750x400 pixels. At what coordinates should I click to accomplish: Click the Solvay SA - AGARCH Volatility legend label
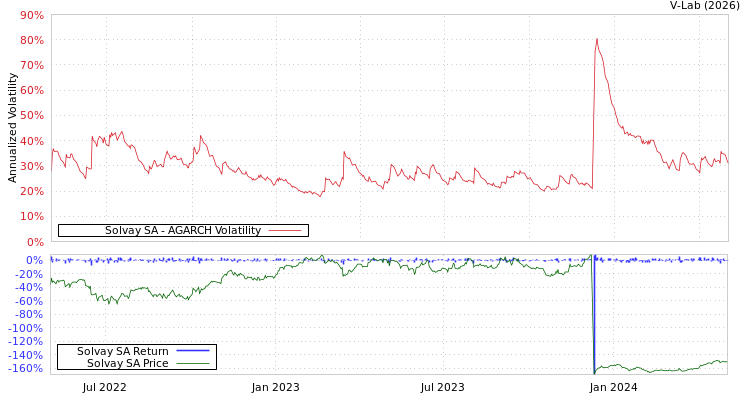pos(182,231)
